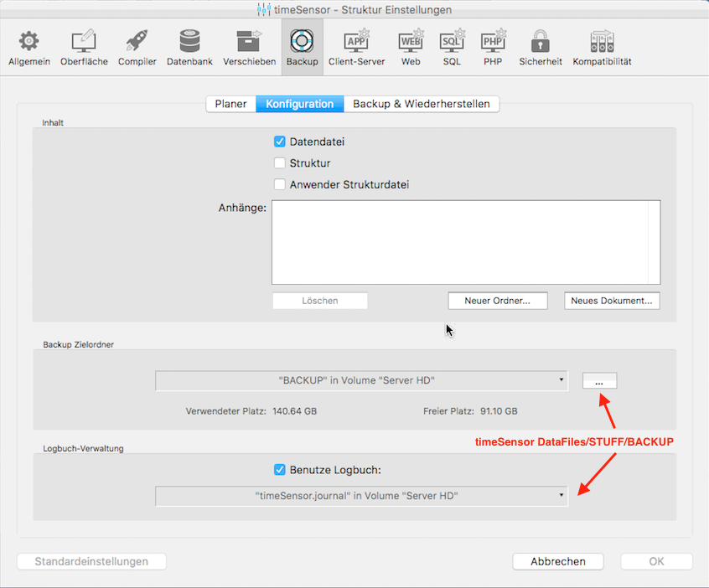
Task: Click the Anhänge list scrollbar track
Action: pos(654,242)
